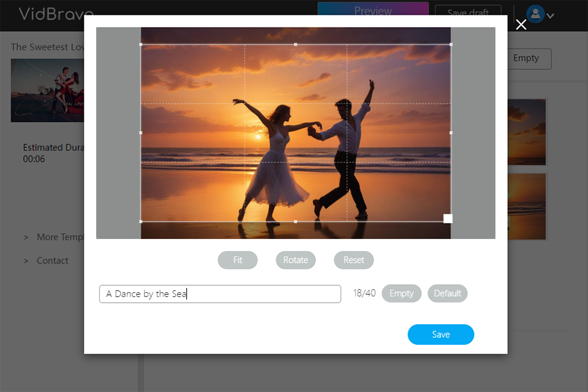Click the top-middle crop edge handle

295,45
